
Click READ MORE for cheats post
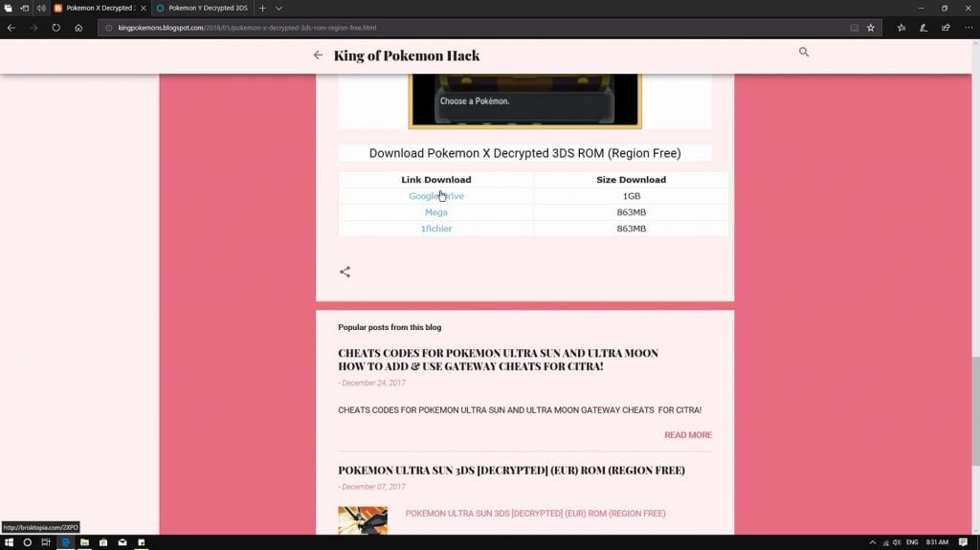688,435
